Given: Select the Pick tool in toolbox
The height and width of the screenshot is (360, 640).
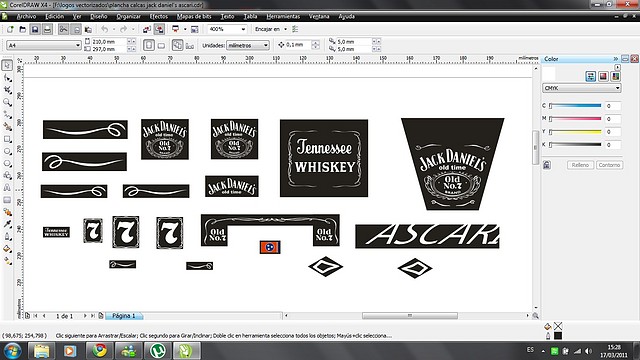Looking at the screenshot, I should tap(7, 65).
